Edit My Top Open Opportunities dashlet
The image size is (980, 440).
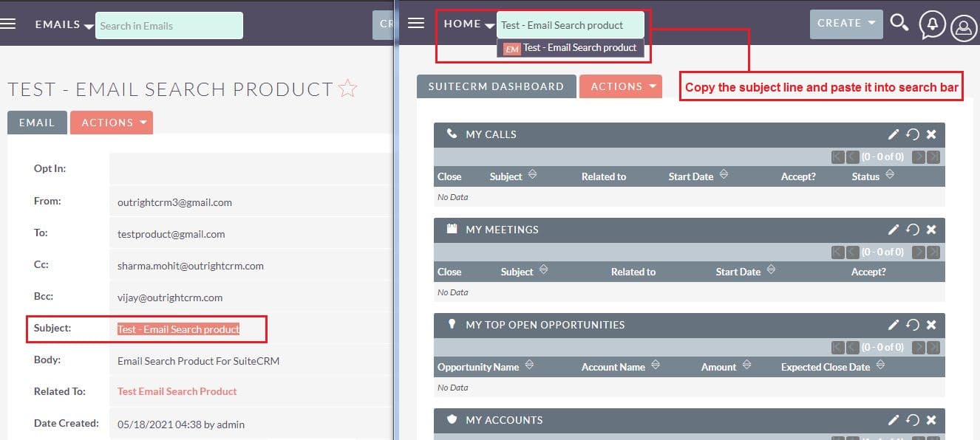[x=894, y=325]
